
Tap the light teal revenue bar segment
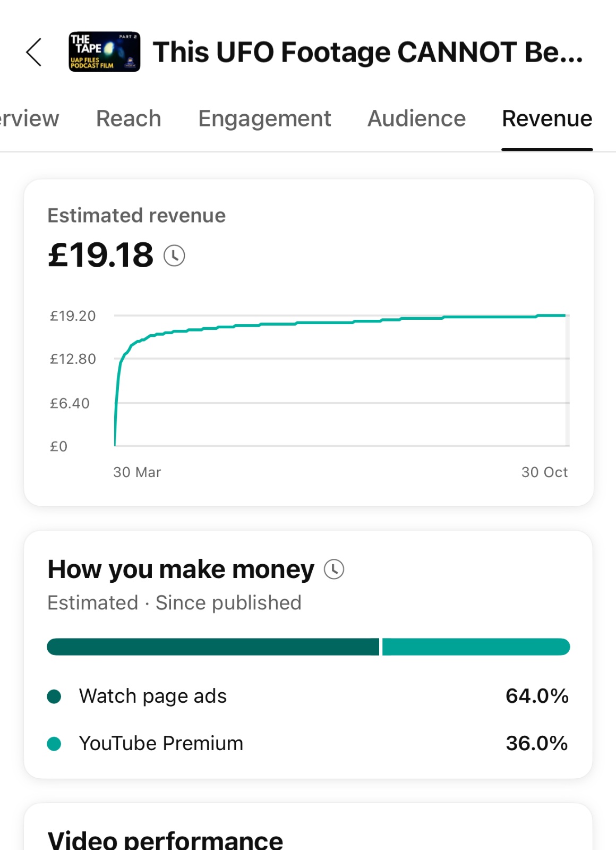[x=475, y=647]
